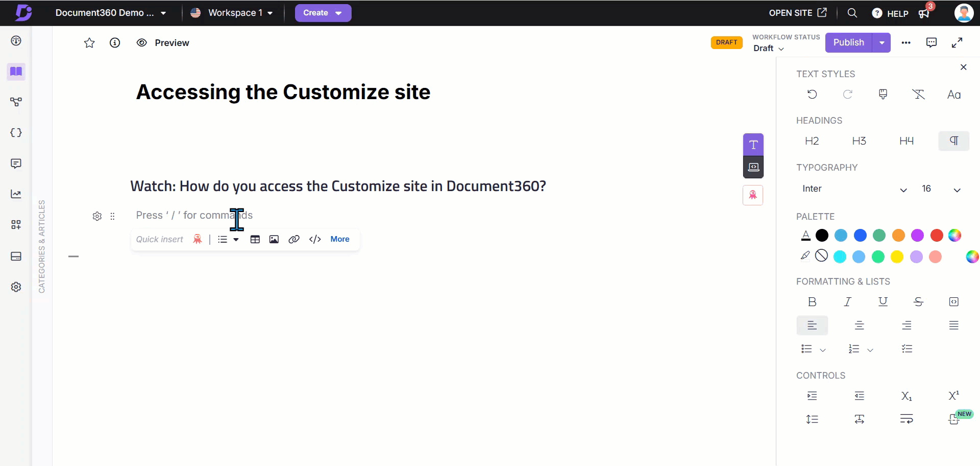Toggle Underline formatting
The image size is (980, 466).
click(883, 302)
